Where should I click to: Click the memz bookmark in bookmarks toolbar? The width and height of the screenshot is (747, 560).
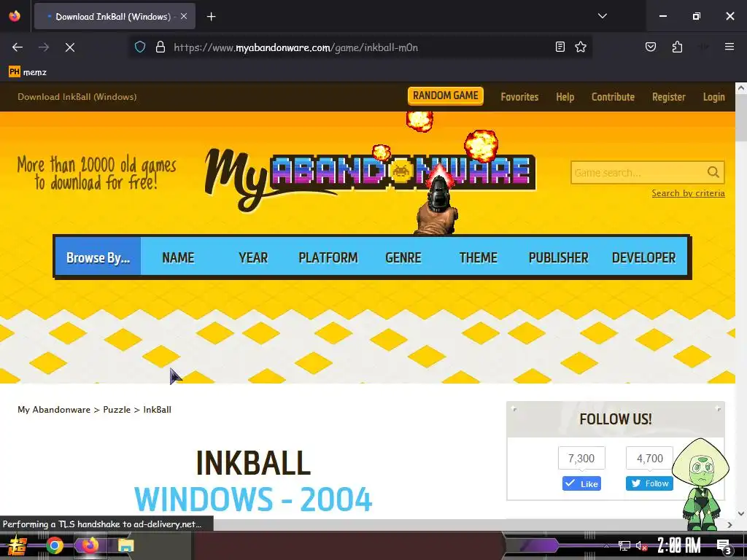pyautogui.click(x=28, y=72)
